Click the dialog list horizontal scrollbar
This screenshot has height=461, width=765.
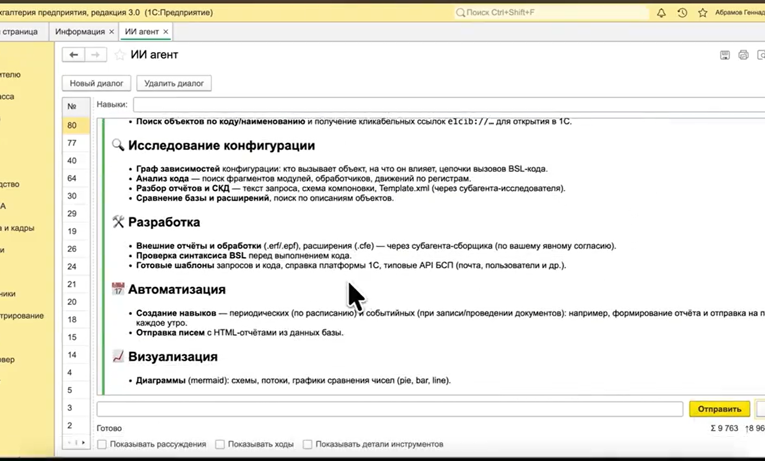(76, 442)
